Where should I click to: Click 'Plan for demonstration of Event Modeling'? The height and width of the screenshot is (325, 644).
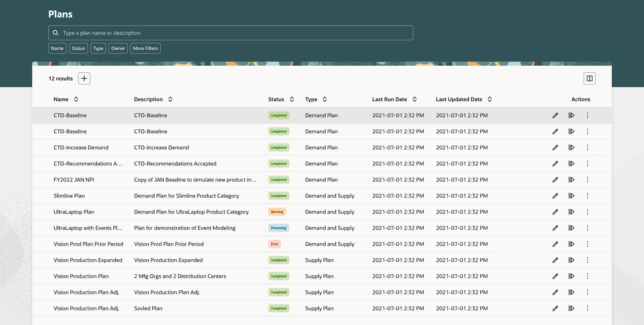[x=185, y=228]
